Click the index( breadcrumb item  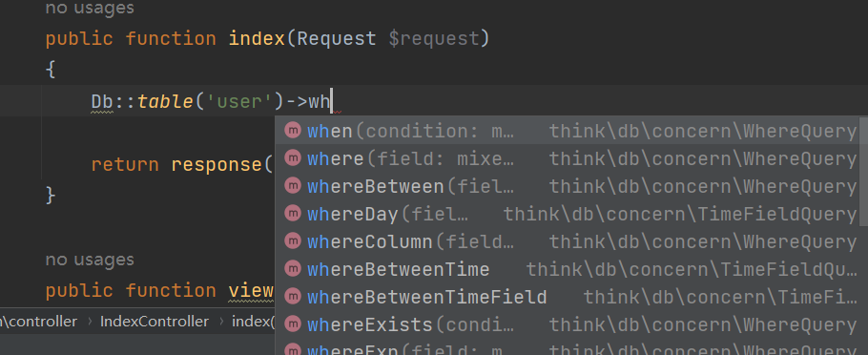point(253,322)
